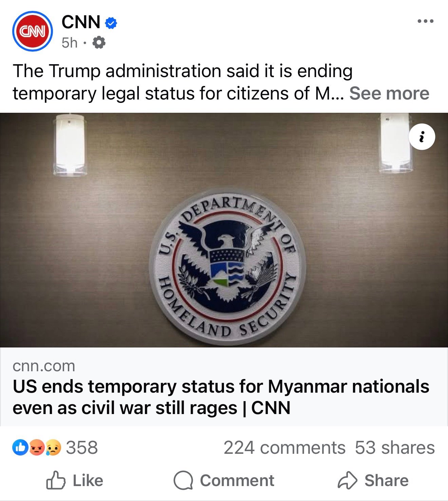The height and width of the screenshot is (501, 448).
Task: Open the CNN profile picture
Action: point(33,31)
